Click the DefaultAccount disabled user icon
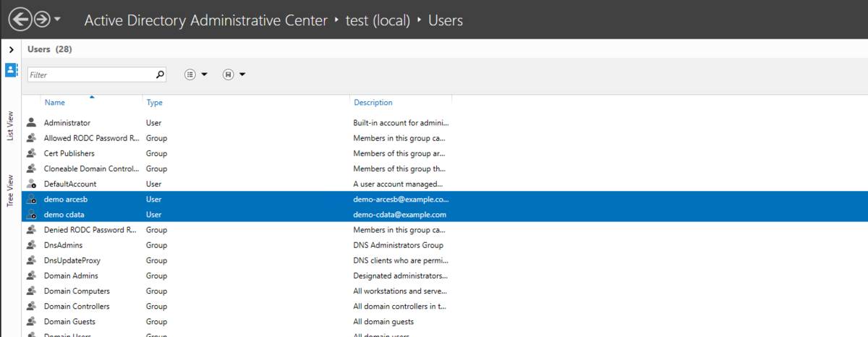This screenshot has height=337, width=868. click(x=31, y=184)
